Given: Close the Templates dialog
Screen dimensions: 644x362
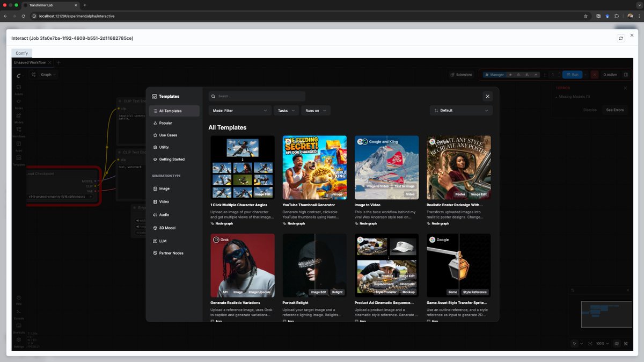Looking at the screenshot, I should [487, 96].
